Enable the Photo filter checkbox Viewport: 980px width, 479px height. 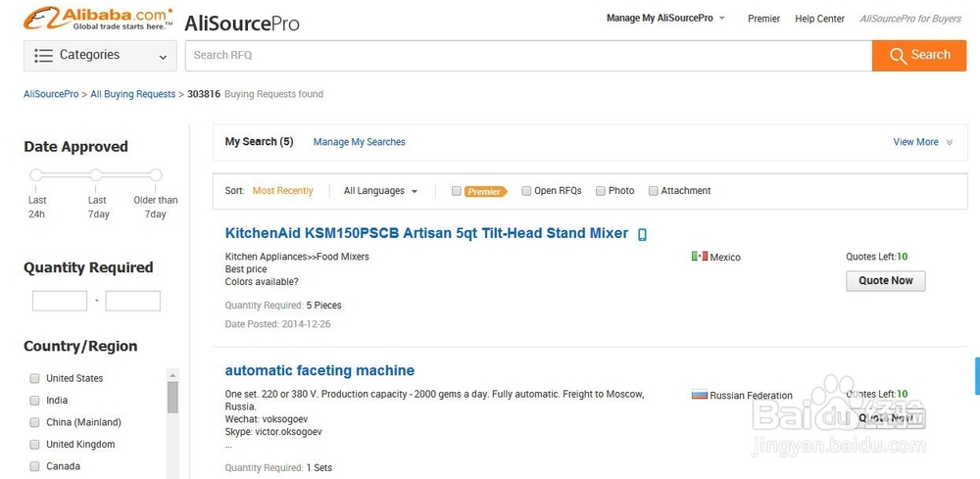601,191
